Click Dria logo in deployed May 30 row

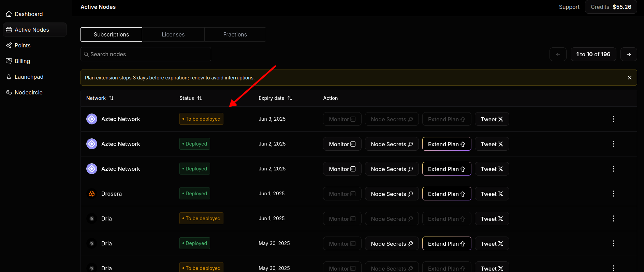(92, 243)
